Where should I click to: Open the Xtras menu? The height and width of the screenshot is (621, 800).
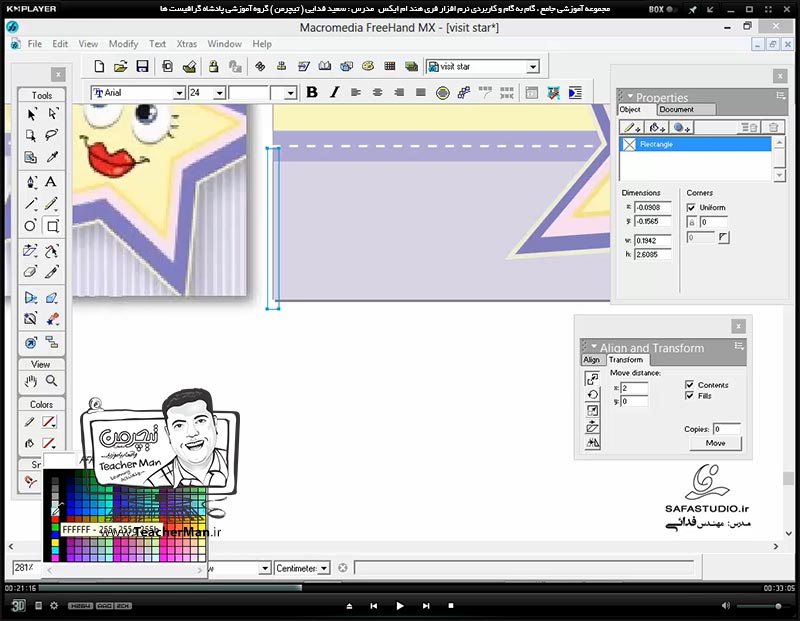[x=187, y=44]
